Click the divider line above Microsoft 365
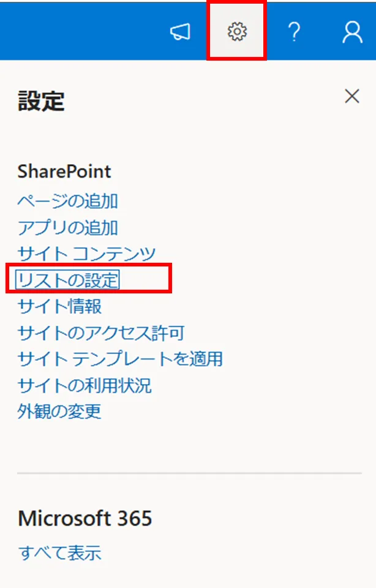 (189, 473)
